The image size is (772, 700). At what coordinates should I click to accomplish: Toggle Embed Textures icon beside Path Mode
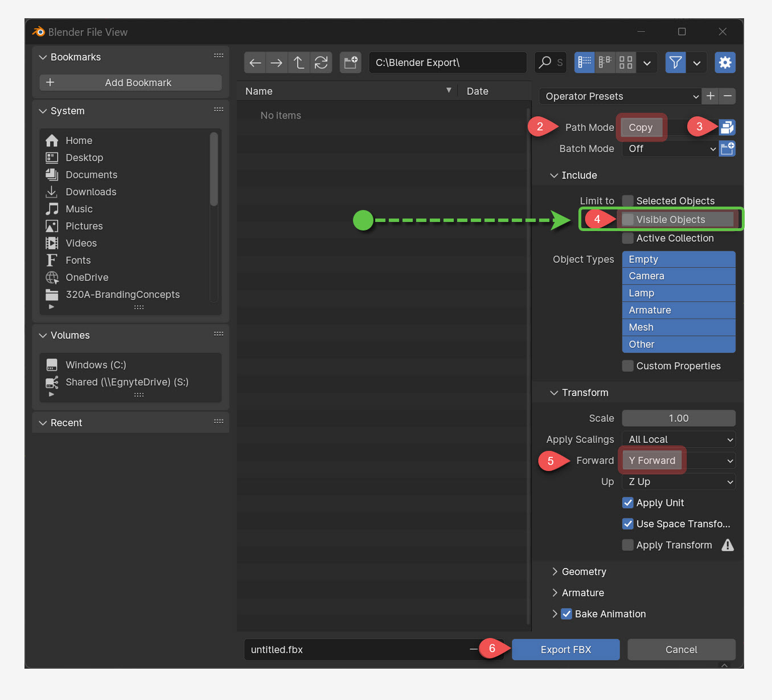pyautogui.click(x=727, y=127)
